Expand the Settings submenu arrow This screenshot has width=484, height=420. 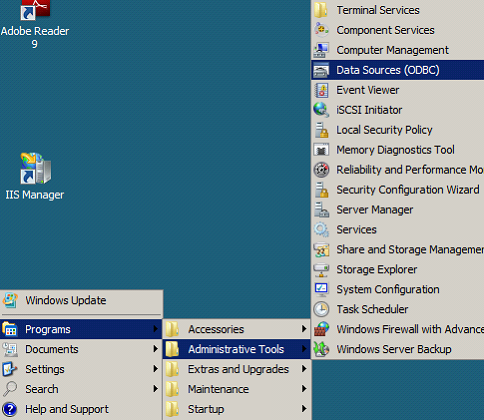[155, 369]
